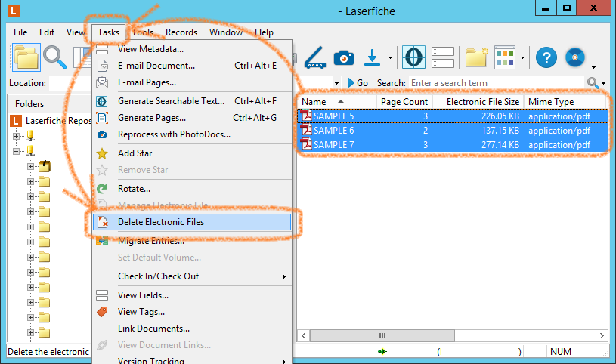Choose Generate Pages...
Image resolution: width=616 pixels, height=364 pixels.
(192, 118)
